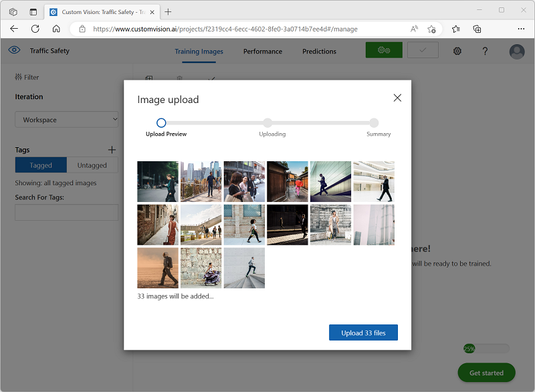The image size is (535, 392).
Task: Go to browser home page
Action: (x=56, y=29)
